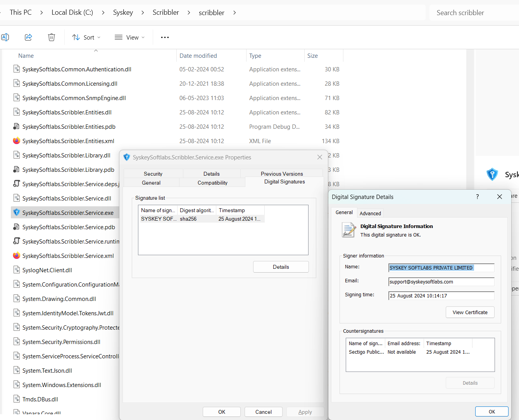The width and height of the screenshot is (519, 420).
Task: Click the Share icon in the toolbar
Action: [x=28, y=37]
